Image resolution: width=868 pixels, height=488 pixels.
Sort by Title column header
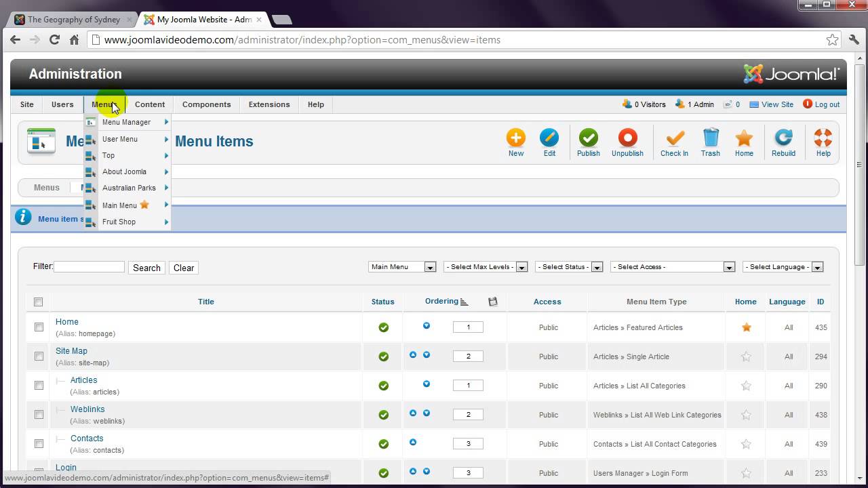[x=206, y=302]
